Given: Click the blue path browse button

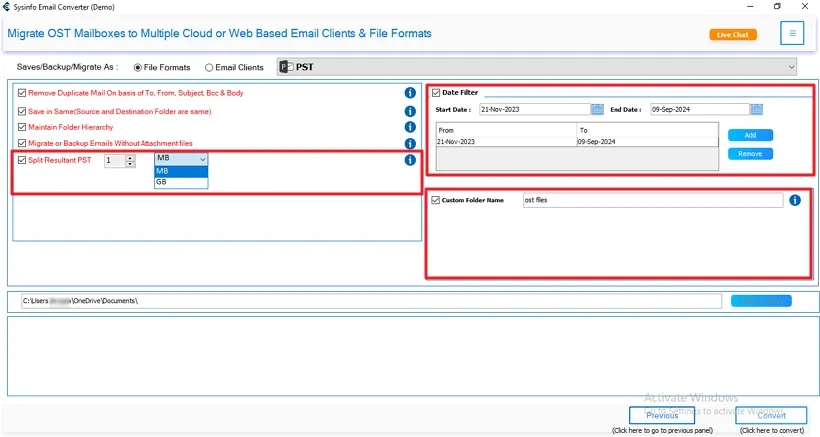Looking at the screenshot, I should pos(761,301).
